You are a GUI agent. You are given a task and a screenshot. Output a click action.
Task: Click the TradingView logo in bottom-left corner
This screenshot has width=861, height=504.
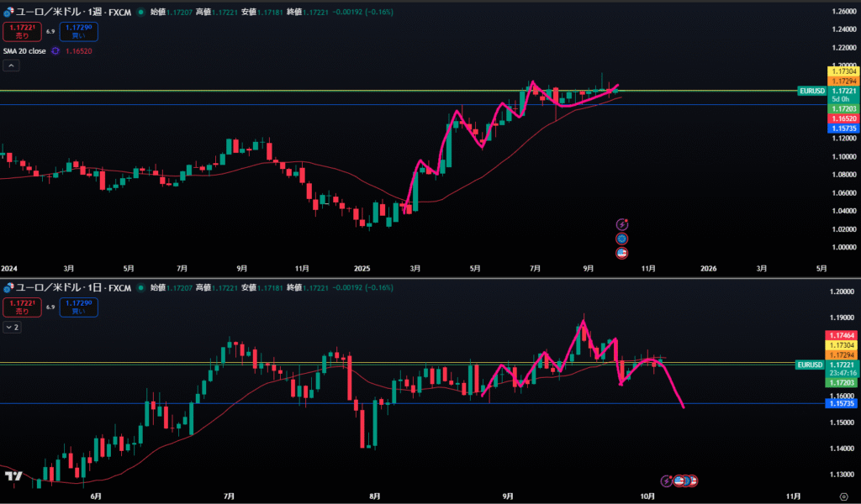point(13,476)
